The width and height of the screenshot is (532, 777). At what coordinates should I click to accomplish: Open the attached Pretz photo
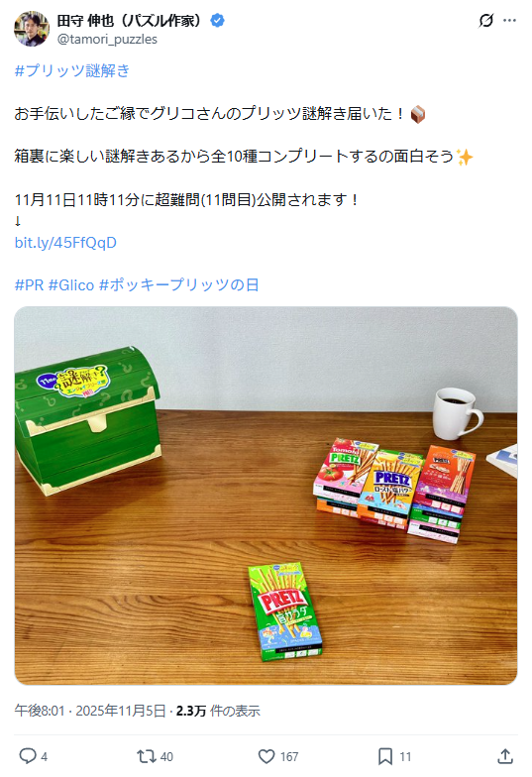[x=266, y=496]
